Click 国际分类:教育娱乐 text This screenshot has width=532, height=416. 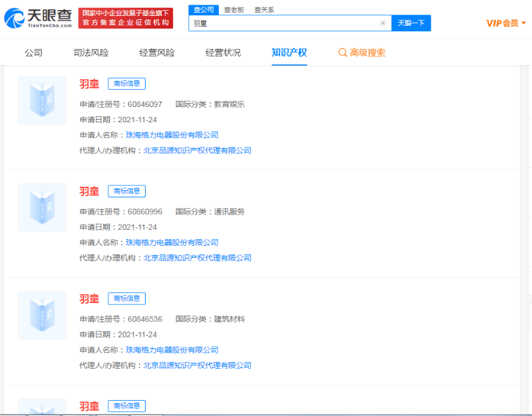click(x=210, y=104)
